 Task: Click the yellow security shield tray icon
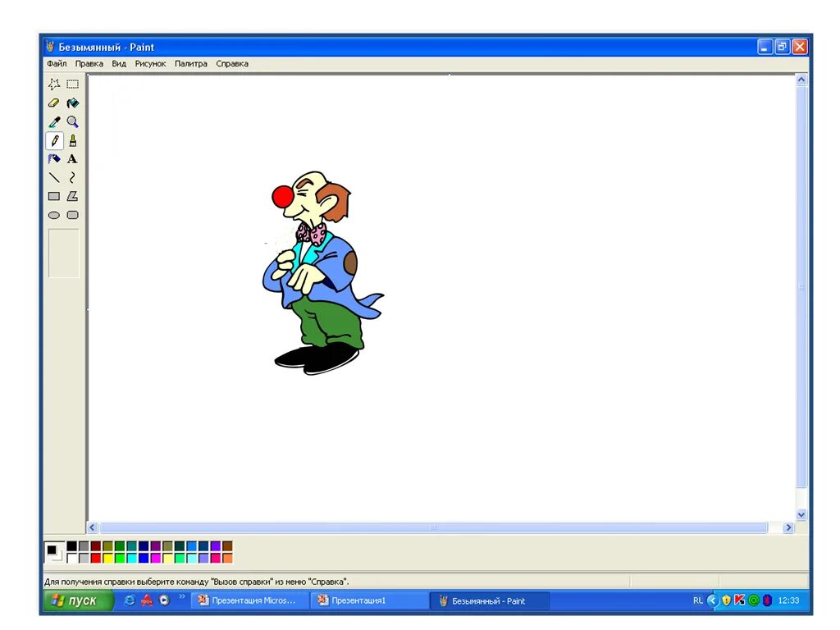pyautogui.click(x=727, y=600)
